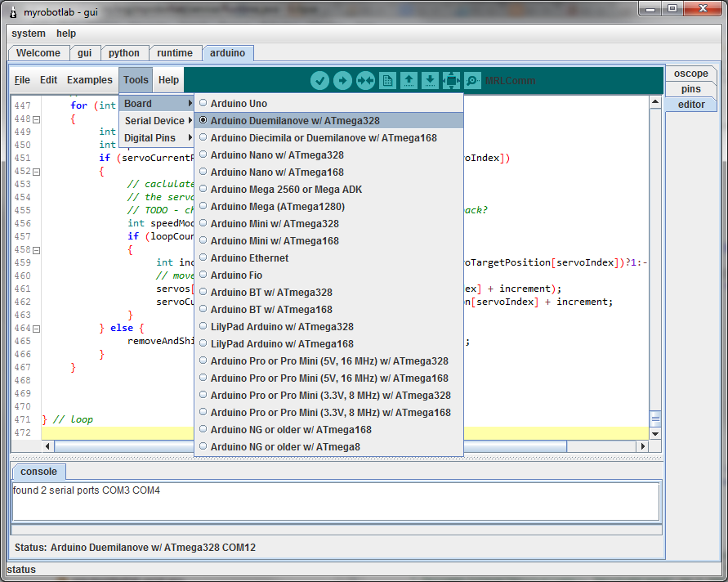Select Arduino Ethernet board

pyautogui.click(x=328, y=258)
